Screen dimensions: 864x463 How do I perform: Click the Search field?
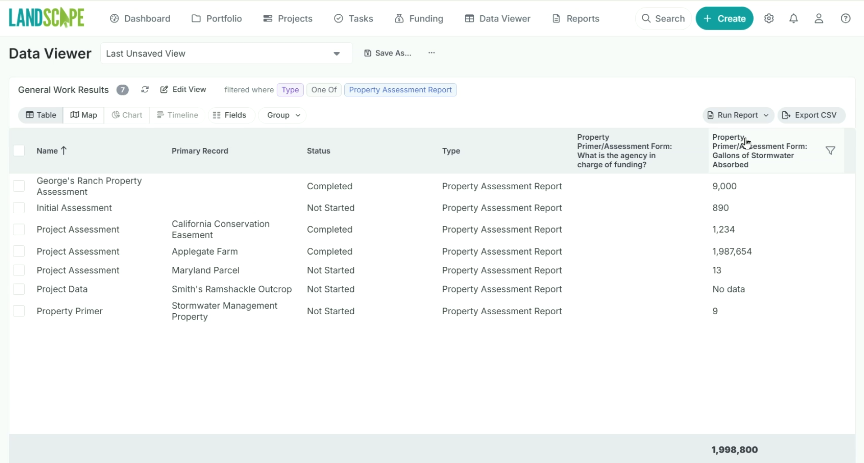tap(662, 18)
